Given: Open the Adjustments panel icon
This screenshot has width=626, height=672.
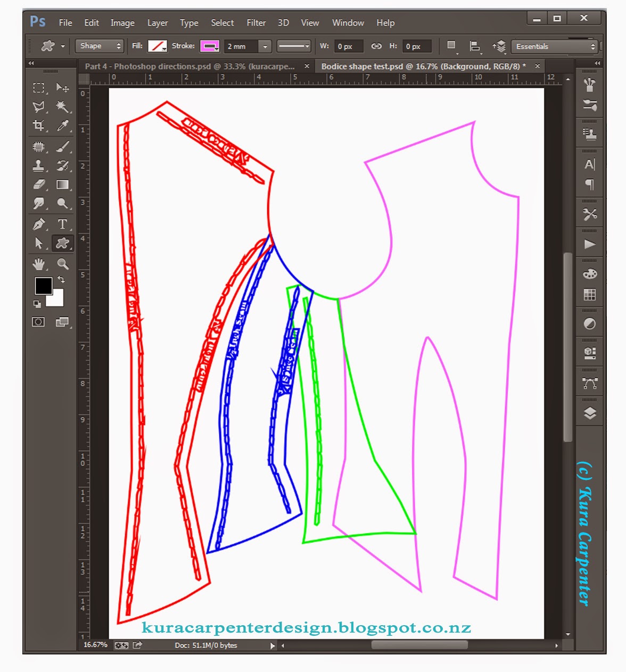Looking at the screenshot, I should pyautogui.click(x=589, y=323).
